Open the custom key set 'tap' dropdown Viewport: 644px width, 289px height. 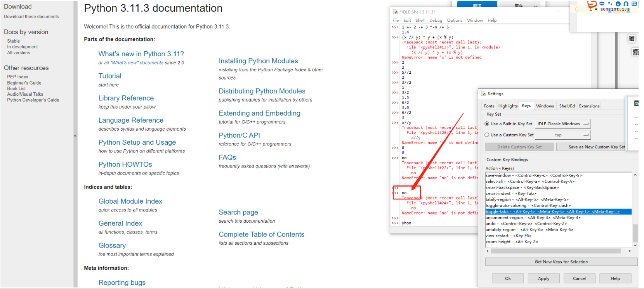click(x=563, y=135)
